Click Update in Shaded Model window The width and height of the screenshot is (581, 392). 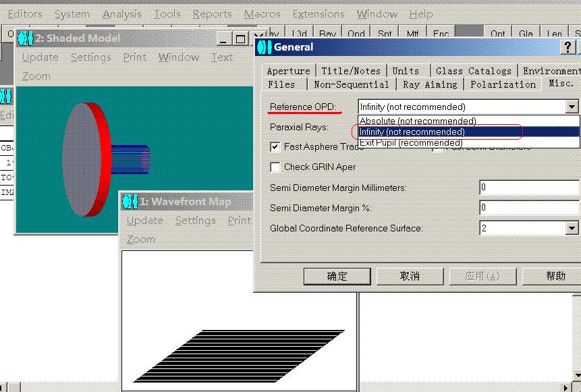pos(40,57)
